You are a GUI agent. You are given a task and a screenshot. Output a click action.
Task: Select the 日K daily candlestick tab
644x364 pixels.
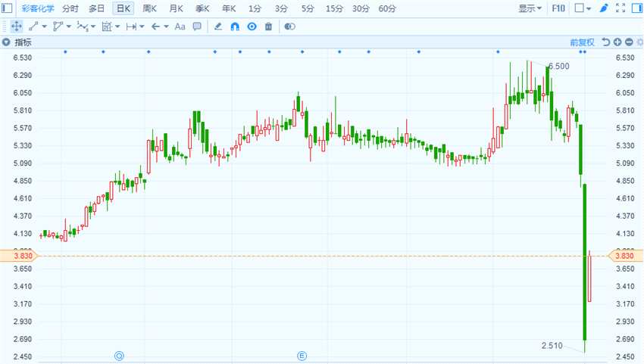click(x=123, y=8)
